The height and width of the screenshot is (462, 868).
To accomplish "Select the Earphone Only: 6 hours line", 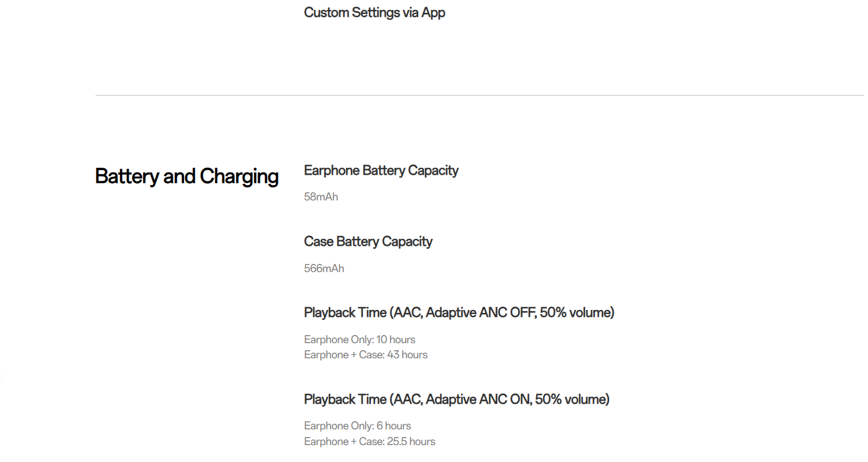I will 357,426.
